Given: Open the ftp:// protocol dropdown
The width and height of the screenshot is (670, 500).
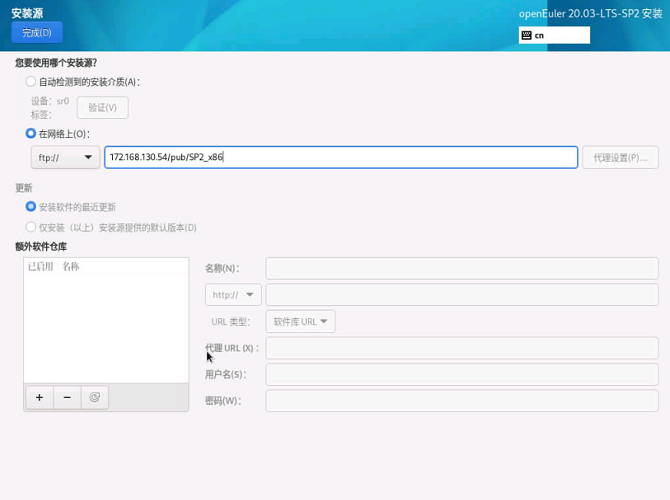Looking at the screenshot, I should point(65,158).
